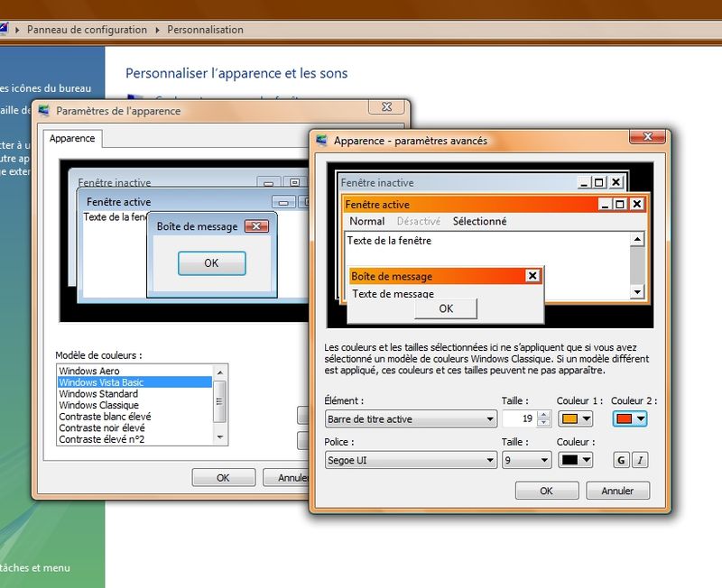The height and width of the screenshot is (588, 722).
Task: Open the Couleur 1 color picker
Action: [x=575, y=418]
